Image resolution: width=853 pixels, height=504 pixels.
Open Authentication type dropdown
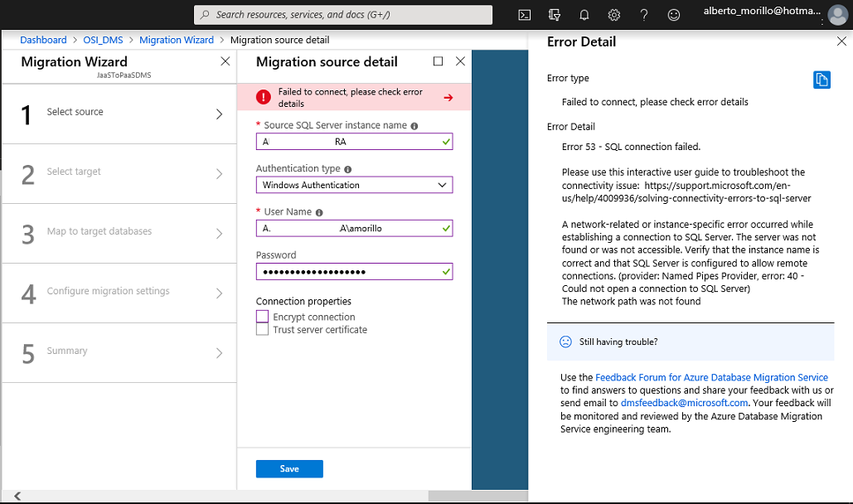354,185
